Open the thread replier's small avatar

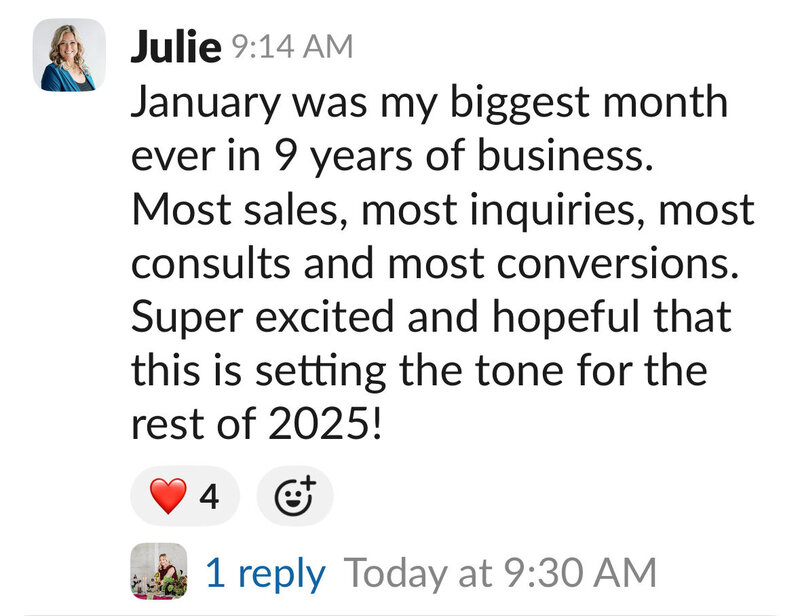pos(159,571)
